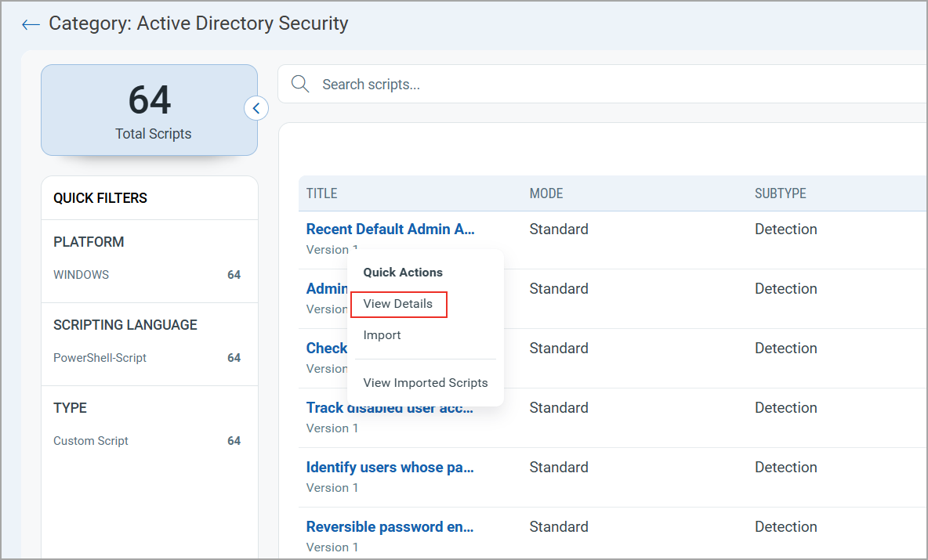Select View Details from Quick Actions
This screenshot has width=928, height=560.
[x=398, y=304]
